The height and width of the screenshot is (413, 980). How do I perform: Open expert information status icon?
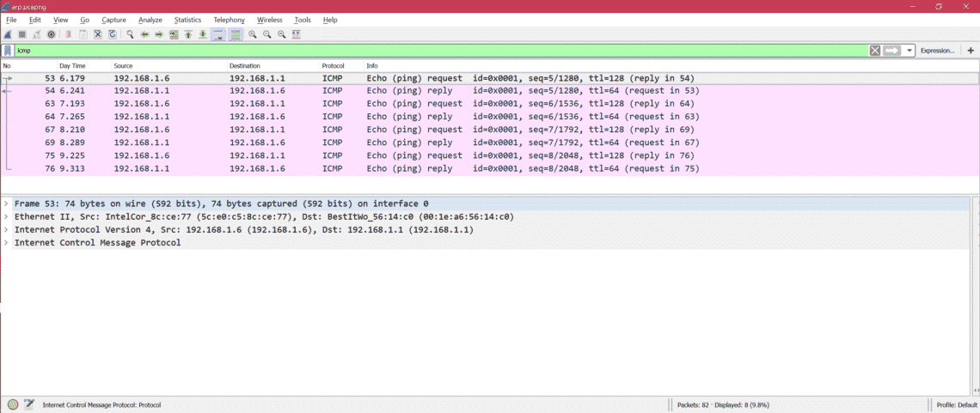tap(13, 405)
